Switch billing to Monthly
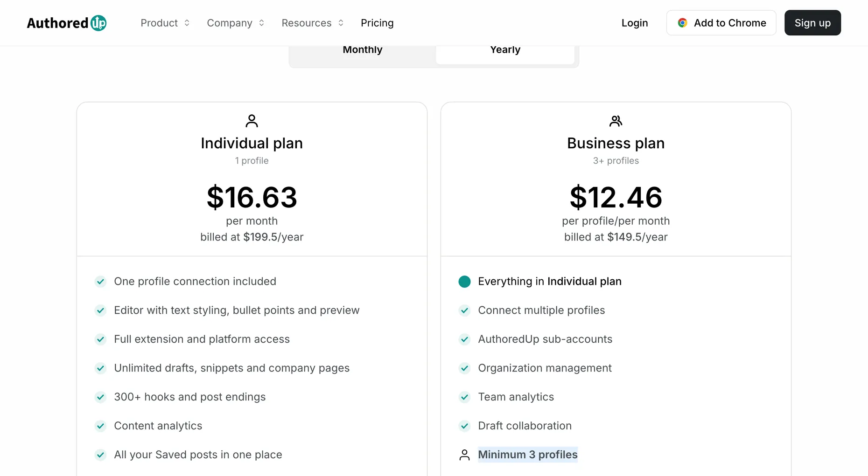 tap(363, 50)
